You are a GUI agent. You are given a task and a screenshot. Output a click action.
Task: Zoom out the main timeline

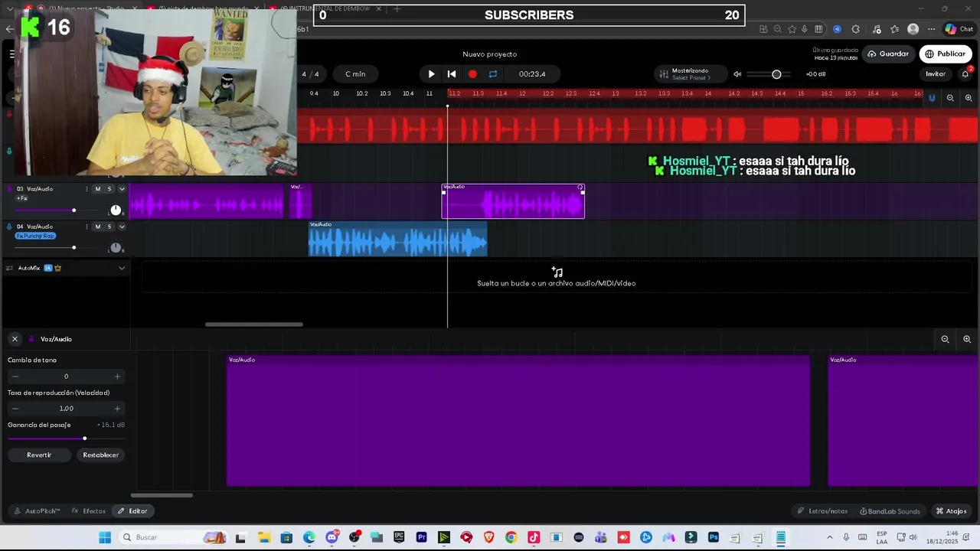950,98
